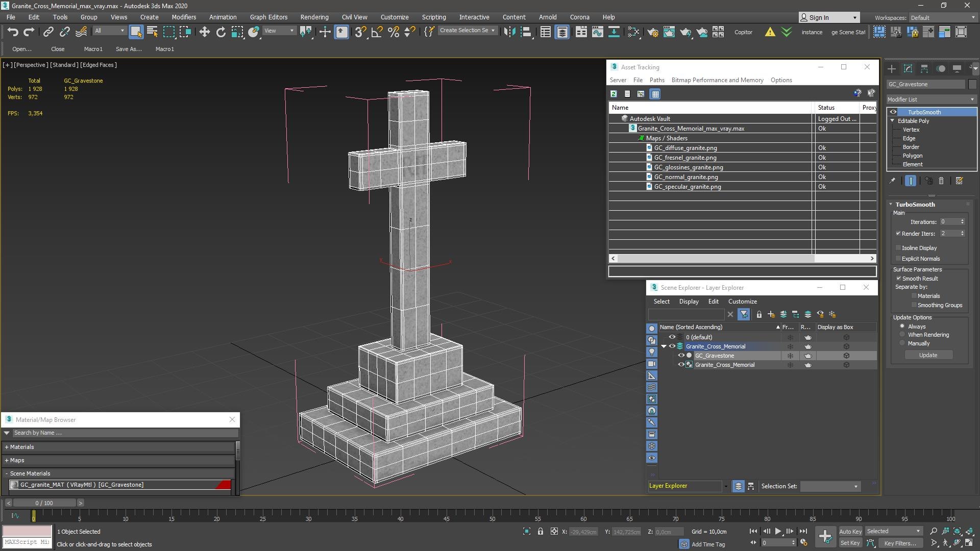Collapse the Granite_Cross_Memorial layer
The image size is (980, 551).
pyautogui.click(x=664, y=346)
